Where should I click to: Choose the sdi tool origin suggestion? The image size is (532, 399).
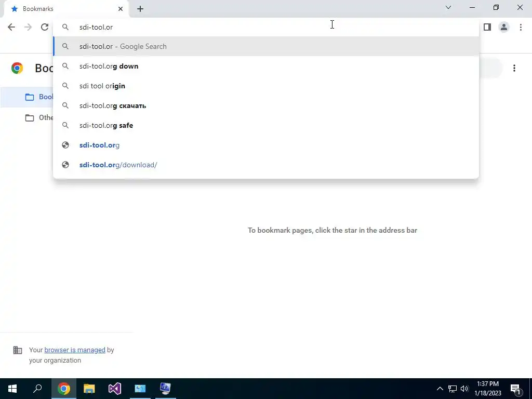tap(266, 86)
